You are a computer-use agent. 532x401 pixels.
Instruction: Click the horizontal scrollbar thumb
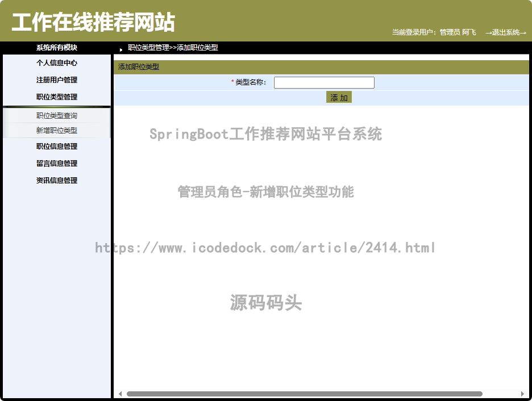[304, 394]
